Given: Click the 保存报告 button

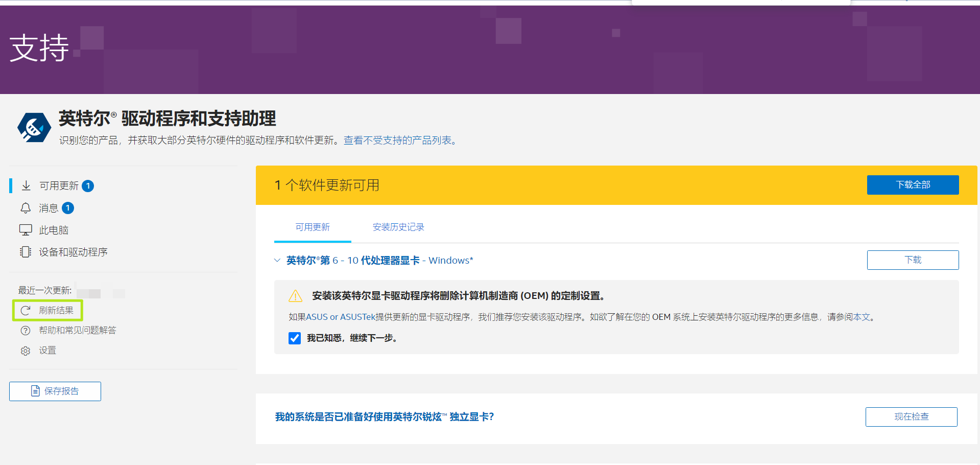Looking at the screenshot, I should click(x=55, y=391).
